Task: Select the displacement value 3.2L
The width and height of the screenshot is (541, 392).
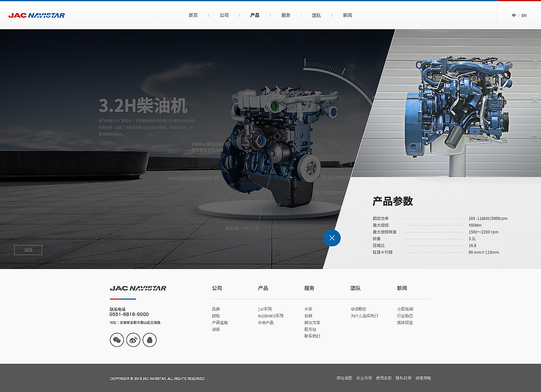Action: click(x=472, y=239)
